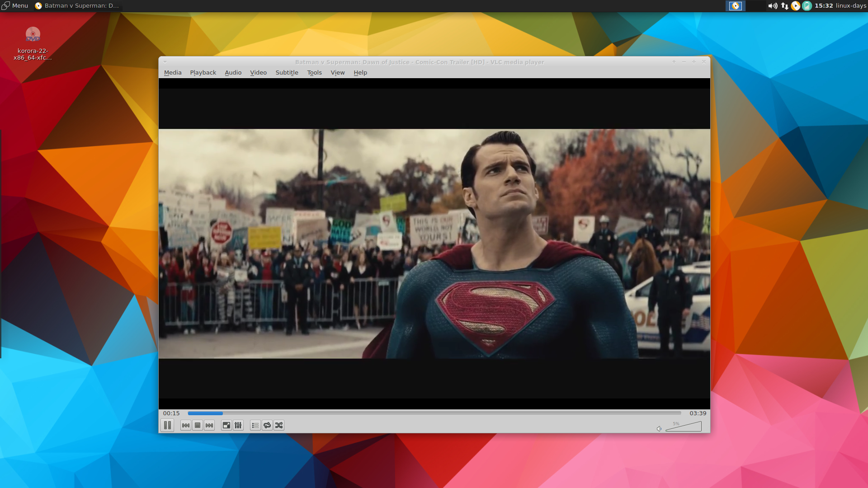Adjust the VLC volume slider

[684, 427]
